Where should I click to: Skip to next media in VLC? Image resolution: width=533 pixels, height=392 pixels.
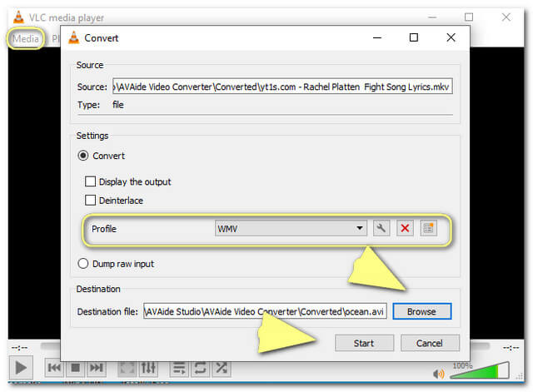point(97,368)
